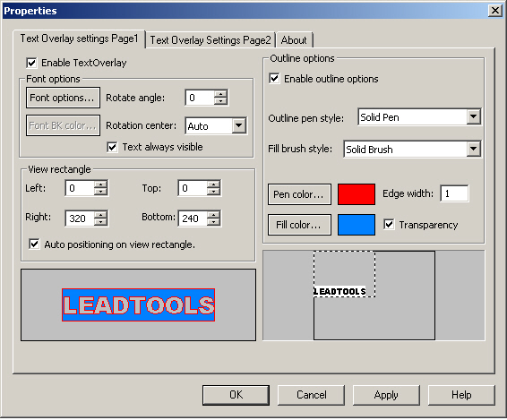Screen dimensions: 507x420
Task: Open Fill color picker button
Action: (299, 225)
